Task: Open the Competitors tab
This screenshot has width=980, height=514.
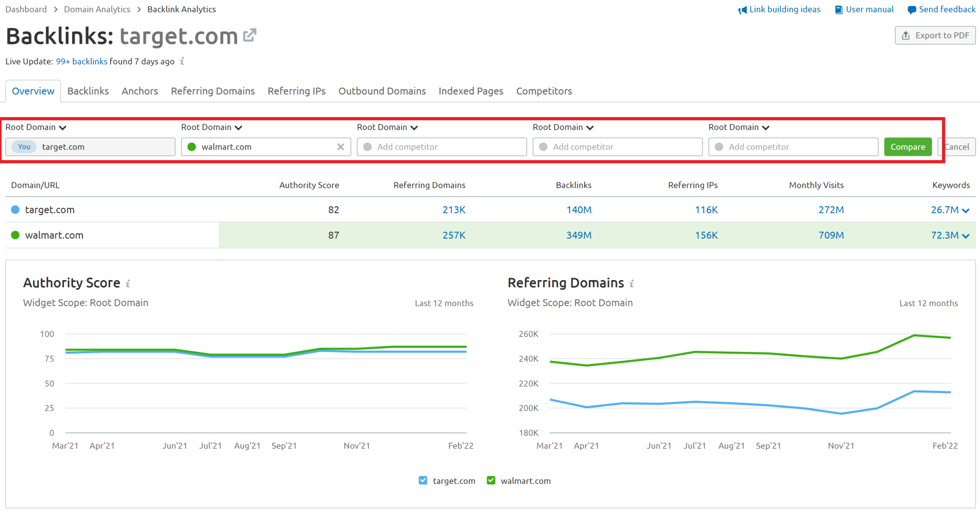Action: click(x=544, y=91)
